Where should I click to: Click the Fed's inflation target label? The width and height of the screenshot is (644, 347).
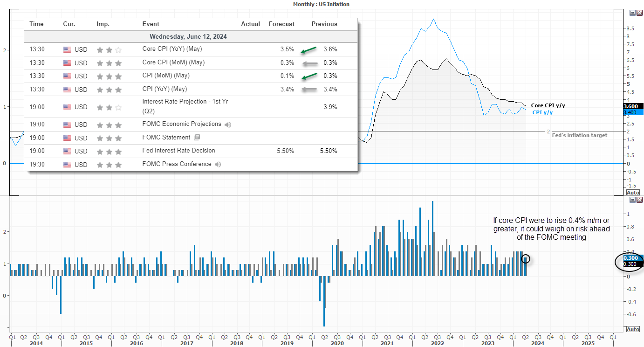point(579,135)
